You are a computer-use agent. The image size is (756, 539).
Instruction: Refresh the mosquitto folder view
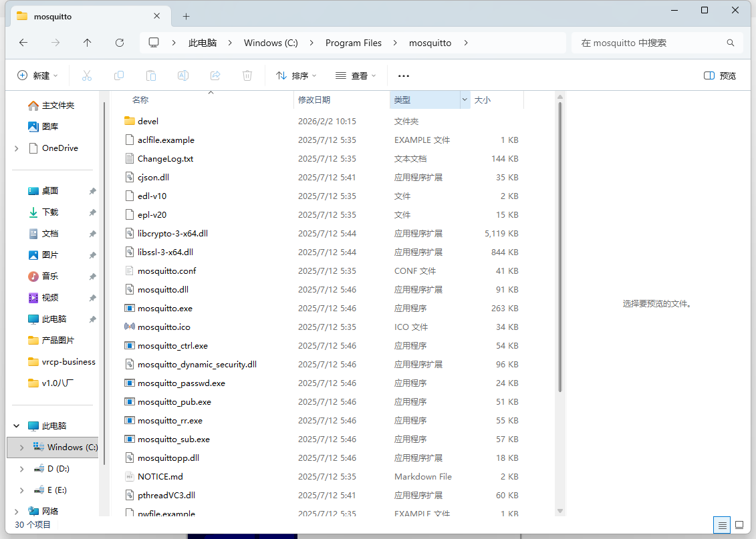[x=120, y=43]
